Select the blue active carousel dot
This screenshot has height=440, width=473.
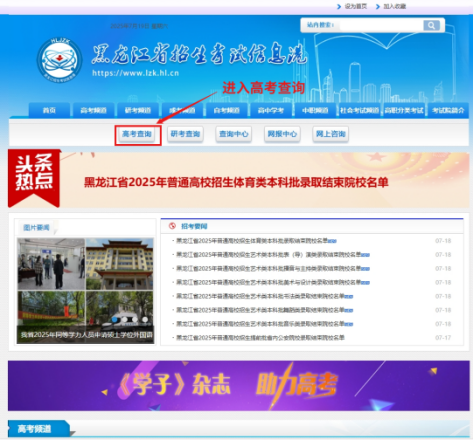[x=115, y=319]
